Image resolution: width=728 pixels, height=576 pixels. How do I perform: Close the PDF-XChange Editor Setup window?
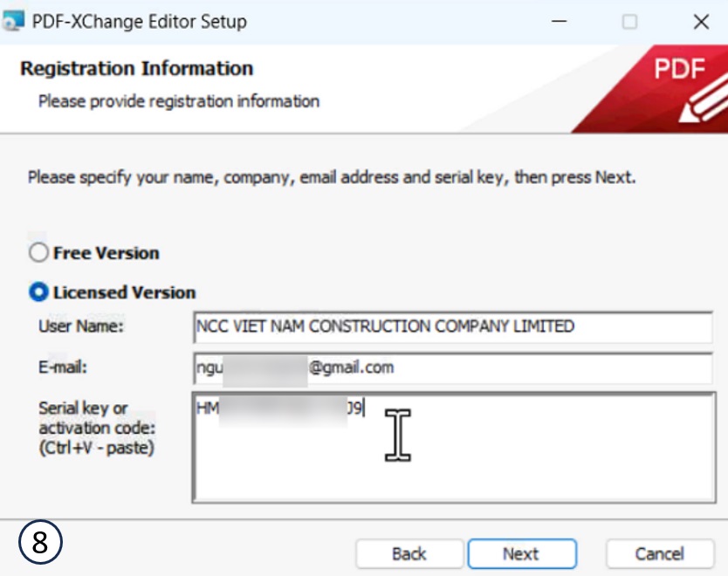(x=700, y=22)
